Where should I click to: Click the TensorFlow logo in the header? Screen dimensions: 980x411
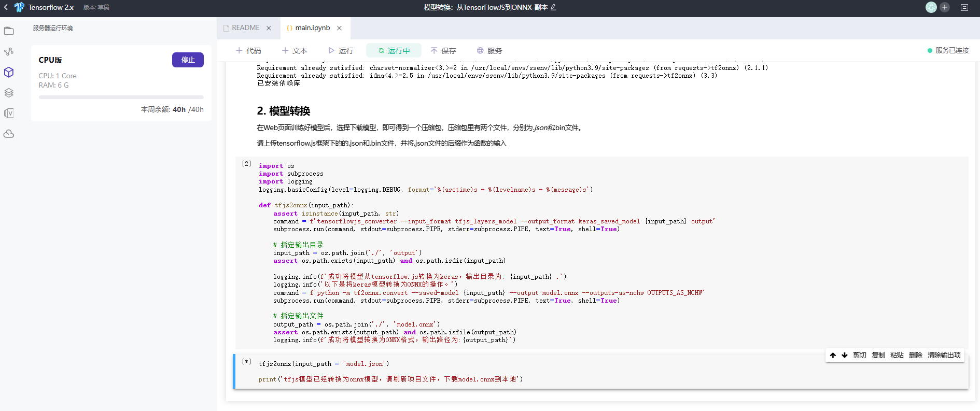[x=19, y=7]
